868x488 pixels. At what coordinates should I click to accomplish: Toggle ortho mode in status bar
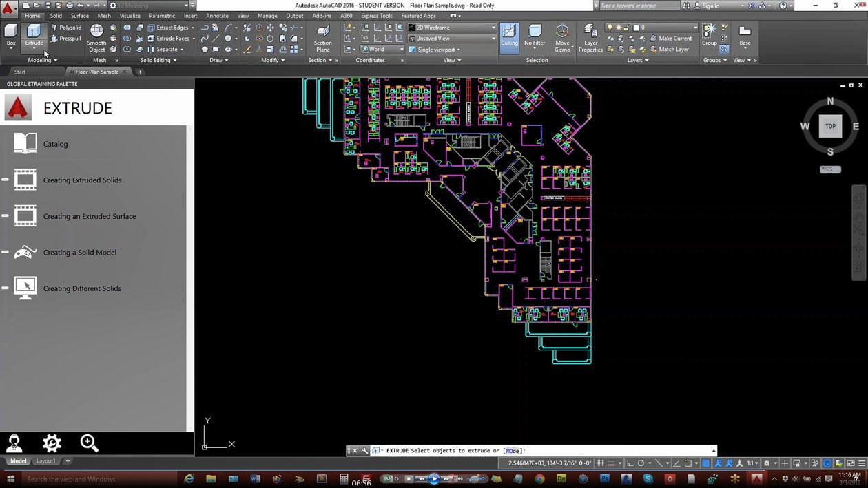[x=630, y=463]
